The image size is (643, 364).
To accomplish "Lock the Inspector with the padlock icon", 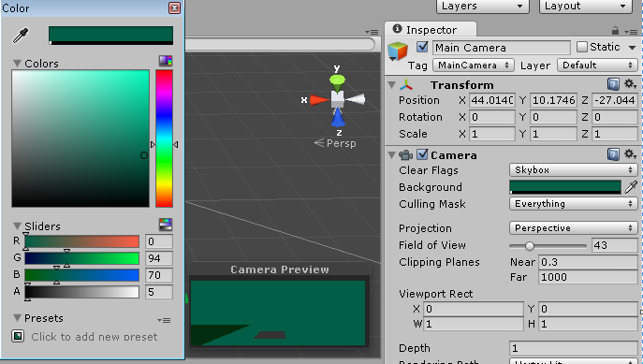I will [x=615, y=30].
